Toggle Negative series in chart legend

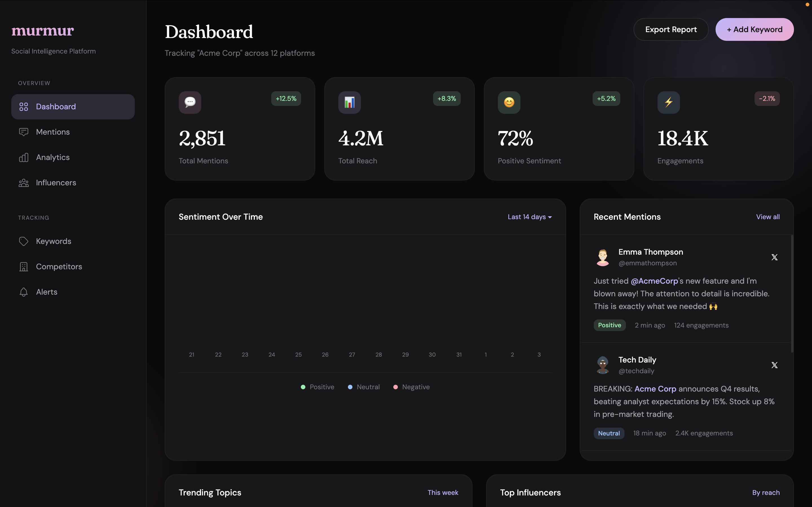[x=411, y=387]
